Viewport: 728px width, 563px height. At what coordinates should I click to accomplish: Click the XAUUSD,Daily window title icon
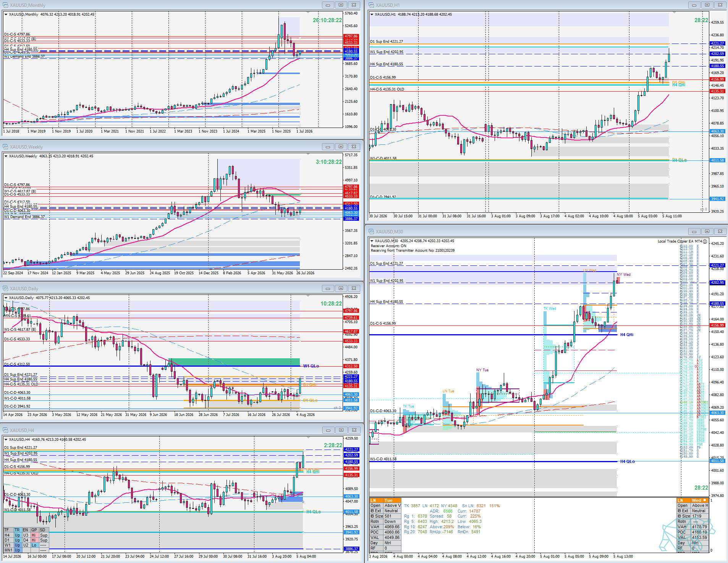5,288
